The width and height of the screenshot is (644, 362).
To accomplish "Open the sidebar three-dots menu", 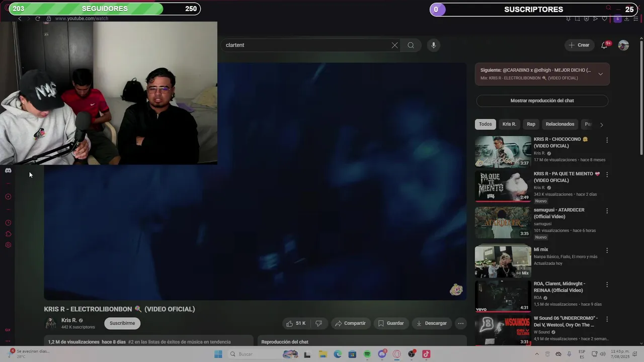I will (8, 341).
